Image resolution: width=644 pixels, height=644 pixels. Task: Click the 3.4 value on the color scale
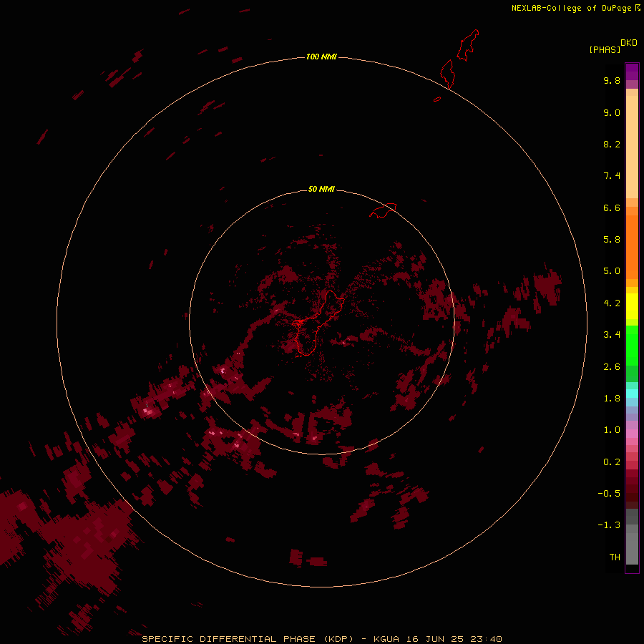coord(612,335)
